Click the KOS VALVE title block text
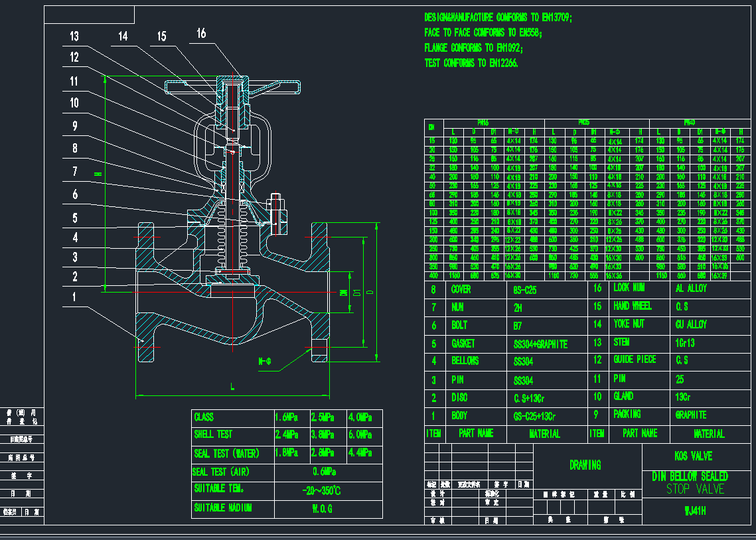This screenshot has height=540, width=756. [695, 456]
